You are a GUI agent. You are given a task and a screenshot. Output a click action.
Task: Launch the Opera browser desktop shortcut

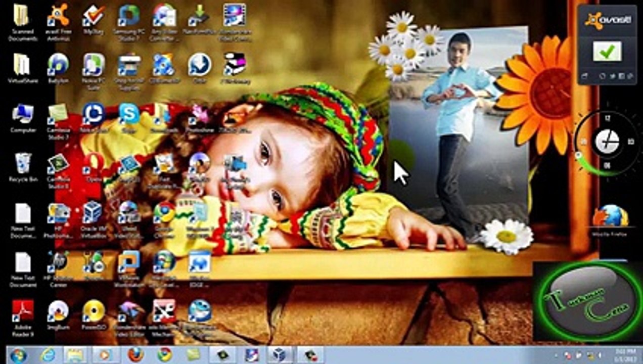[94, 168]
